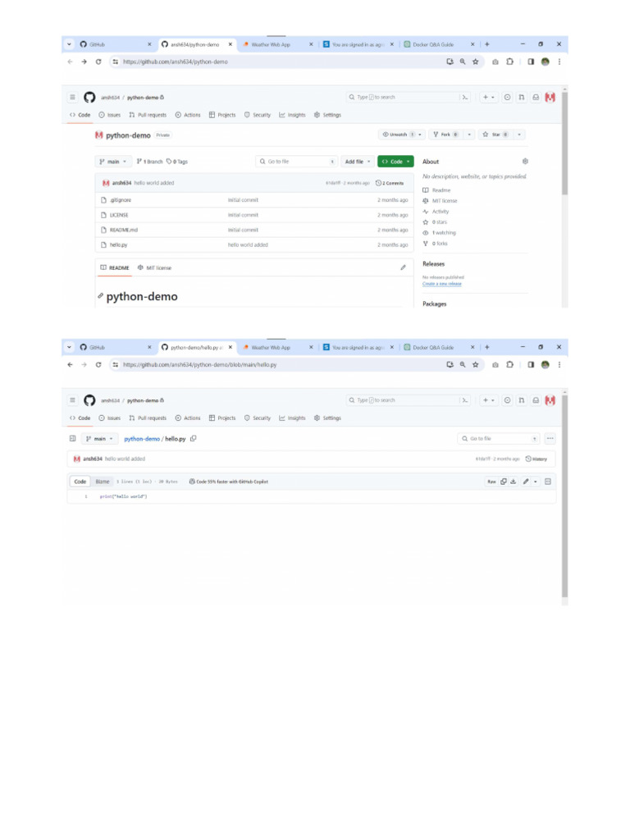Open the hamburger menu on python-demo repository page
The height and width of the screenshot is (840, 630).
click(72, 97)
